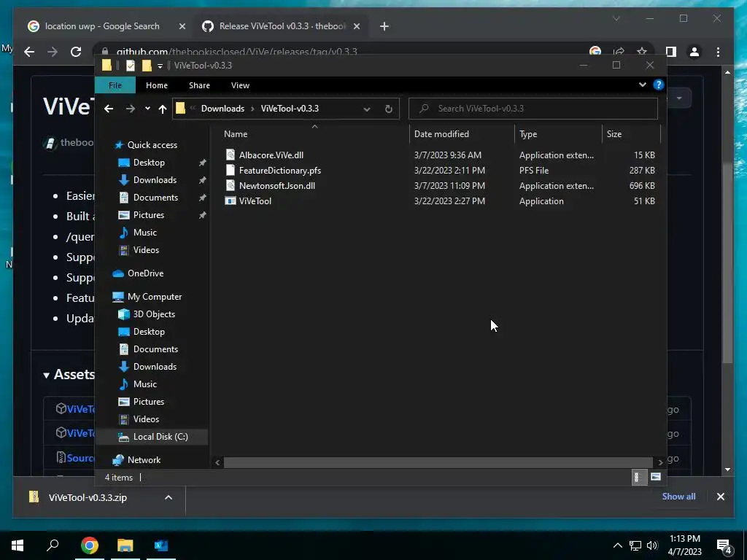Screen dimensions: 747x560
Task: Click the Search ViVeTool-v0.3.3 field
Action: (x=533, y=109)
